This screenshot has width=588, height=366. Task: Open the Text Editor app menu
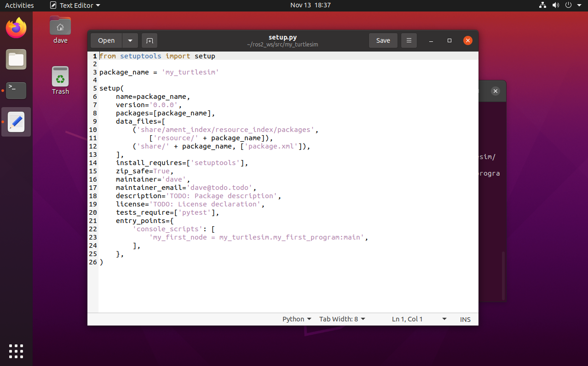point(75,6)
